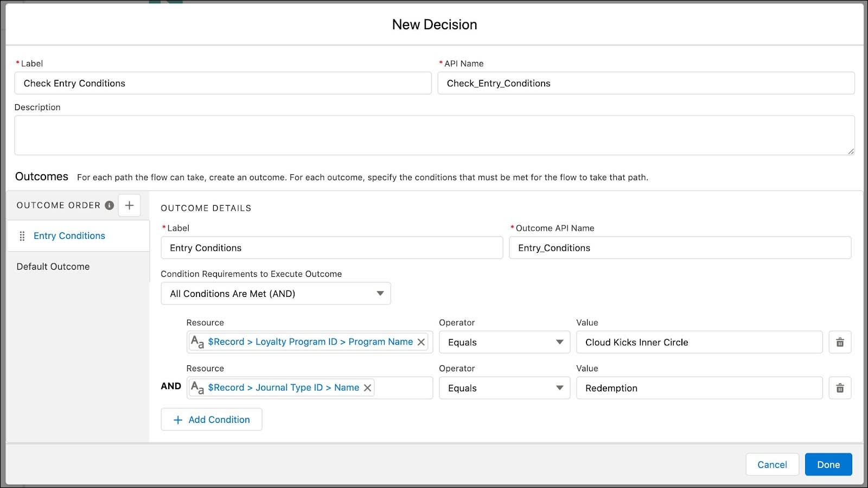
Task: Click the API Name input field
Action: [x=646, y=83]
